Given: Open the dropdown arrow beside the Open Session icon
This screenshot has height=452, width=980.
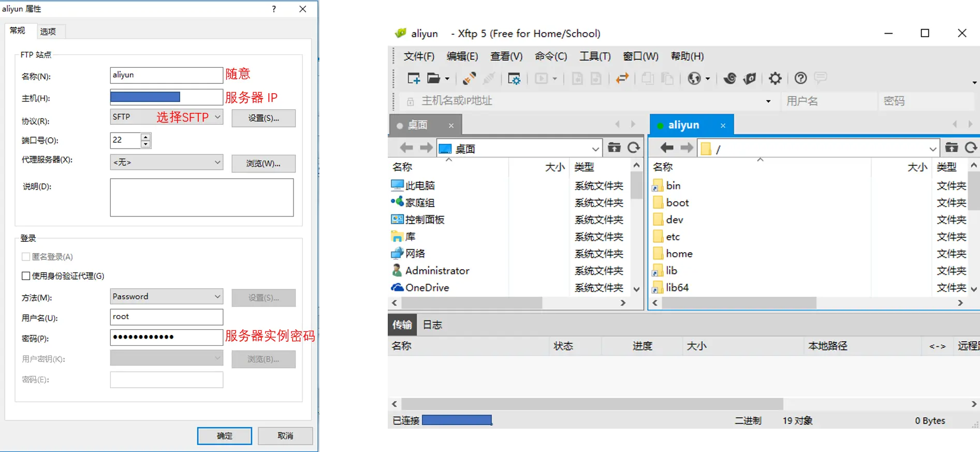Looking at the screenshot, I should (x=447, y=79).
